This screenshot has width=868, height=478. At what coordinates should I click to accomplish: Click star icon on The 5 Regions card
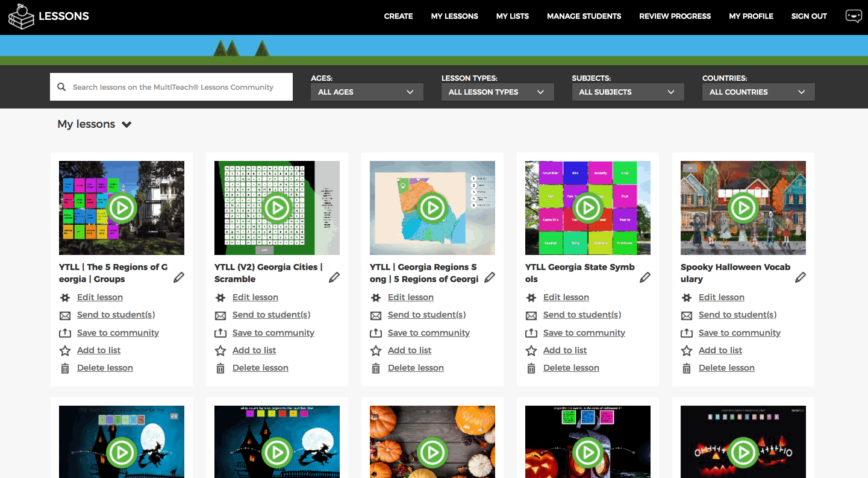coord(65,350)
